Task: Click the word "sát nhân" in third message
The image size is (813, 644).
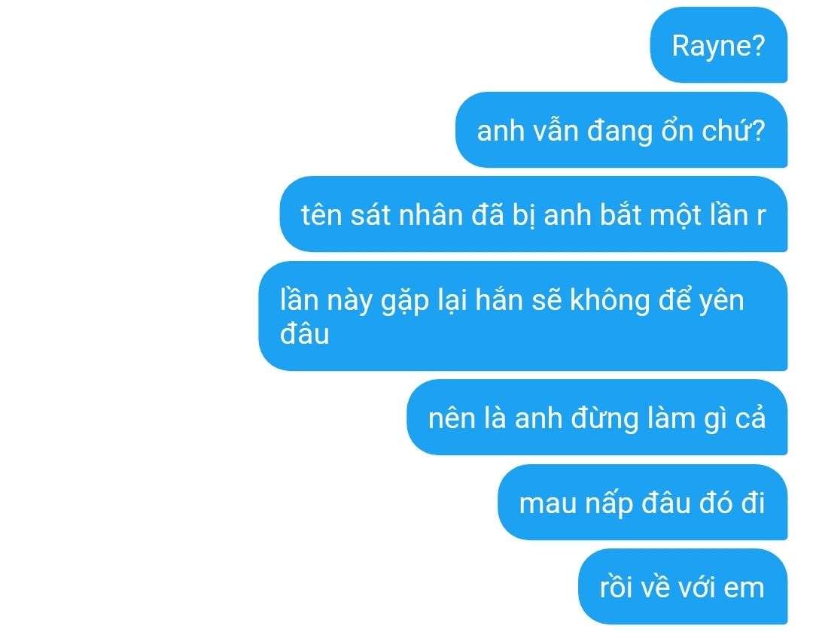Action: tap(406, 214)
